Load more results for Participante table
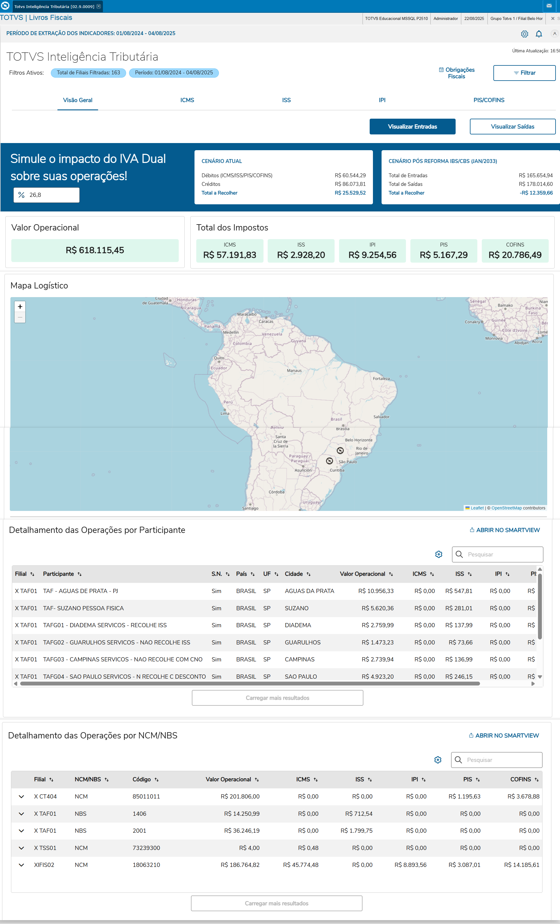The width and height of the screenshot is (560, 924). click(277, 698)
